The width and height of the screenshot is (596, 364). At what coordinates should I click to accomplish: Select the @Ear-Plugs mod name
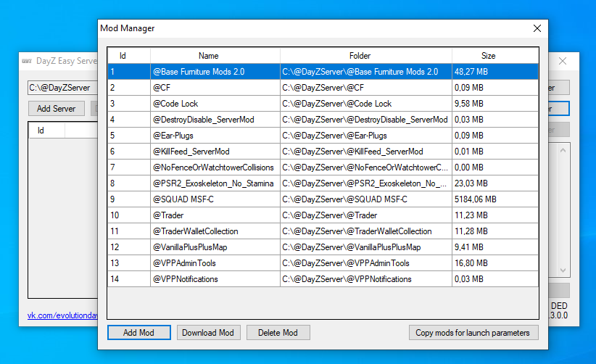(x=215, y=136)
